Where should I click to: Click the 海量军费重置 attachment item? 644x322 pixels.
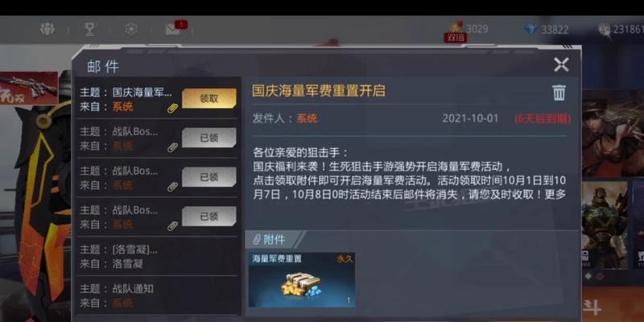tap(302, 279)
